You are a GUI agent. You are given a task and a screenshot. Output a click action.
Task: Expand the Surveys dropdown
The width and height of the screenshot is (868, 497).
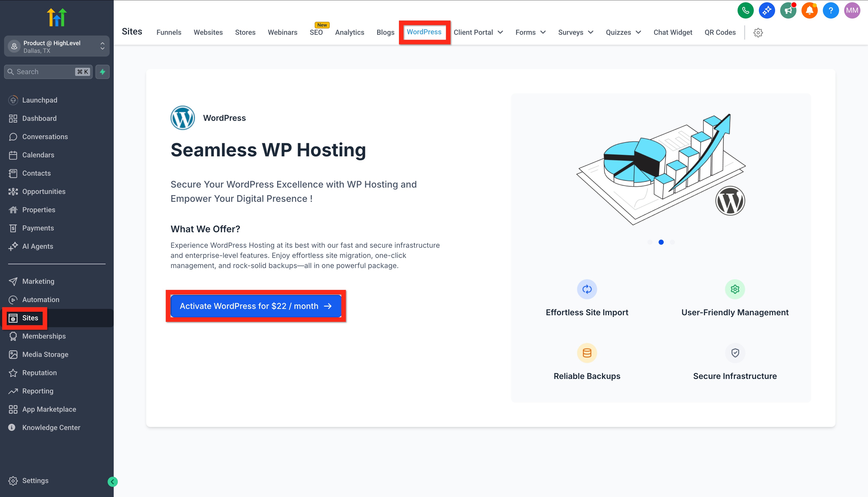[x=576, y=32]
